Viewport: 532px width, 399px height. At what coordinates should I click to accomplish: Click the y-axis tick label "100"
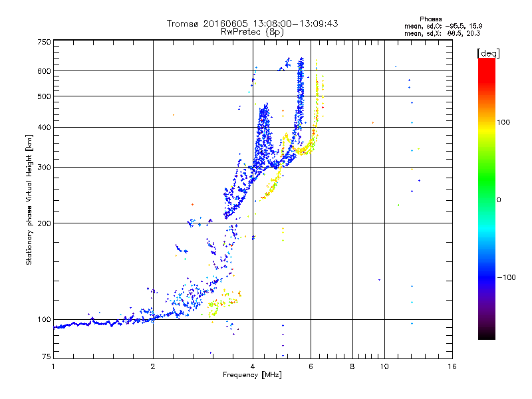click(x=44, y=320)
